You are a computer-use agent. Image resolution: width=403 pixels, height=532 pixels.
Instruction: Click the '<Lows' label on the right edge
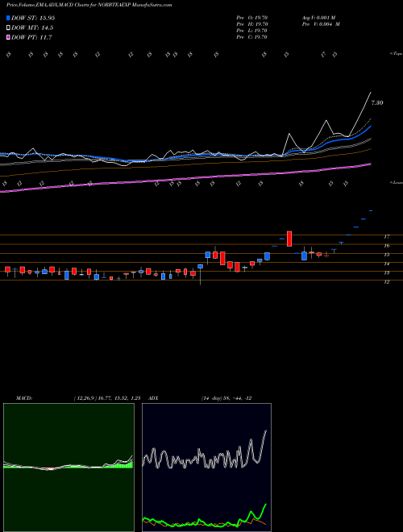tap(397, 182)
